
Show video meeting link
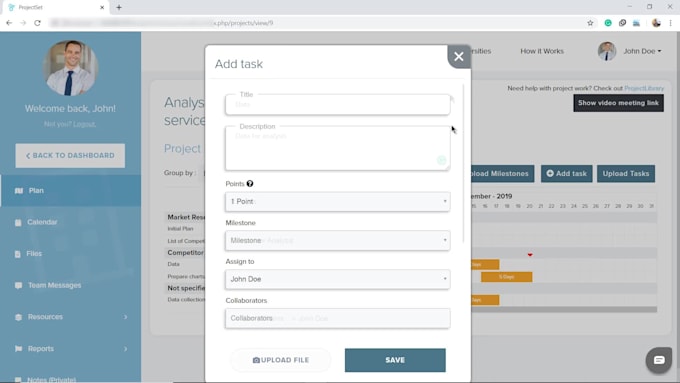point(618,103)
